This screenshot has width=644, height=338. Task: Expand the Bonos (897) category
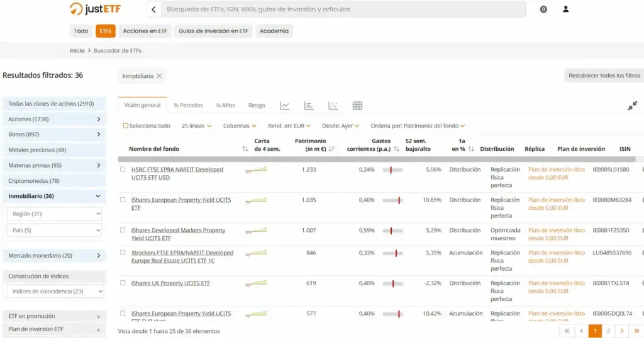pos(54,134)
